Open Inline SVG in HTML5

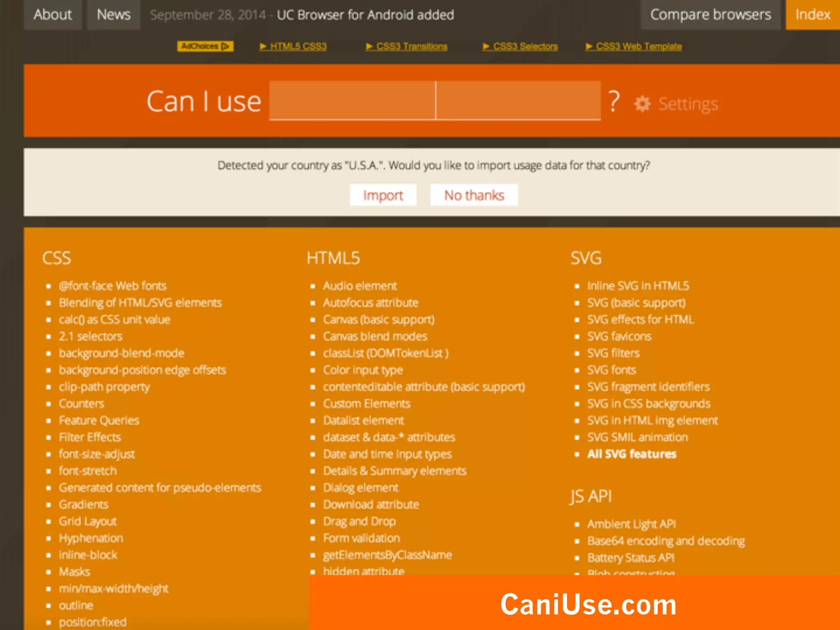coord(638,286)
